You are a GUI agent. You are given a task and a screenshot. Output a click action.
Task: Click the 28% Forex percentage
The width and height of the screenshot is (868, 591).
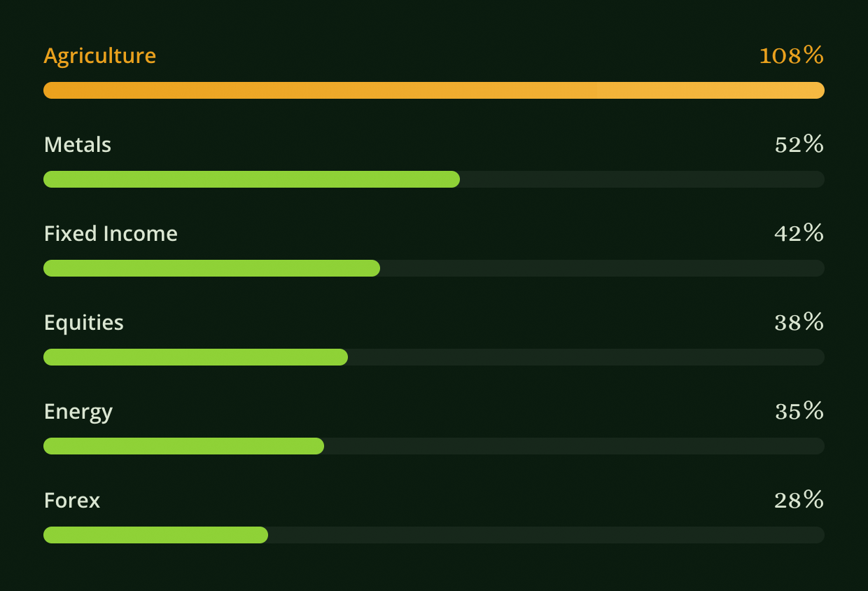point(799,500)
